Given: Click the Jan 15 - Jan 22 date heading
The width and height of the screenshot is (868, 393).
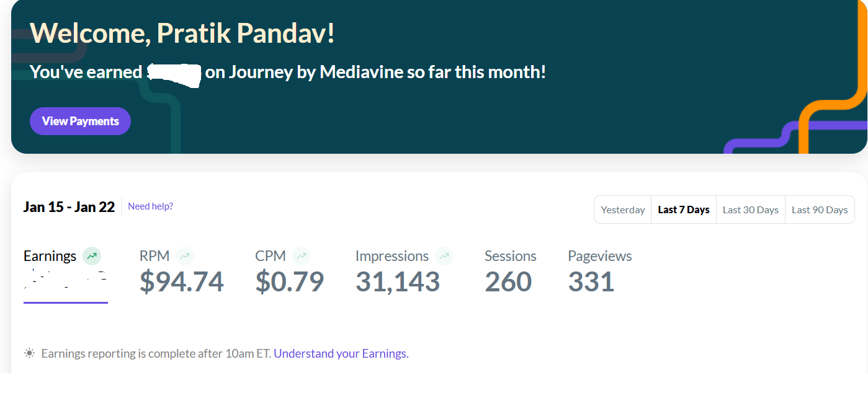Looking at the screenshot, I should 69,207.
